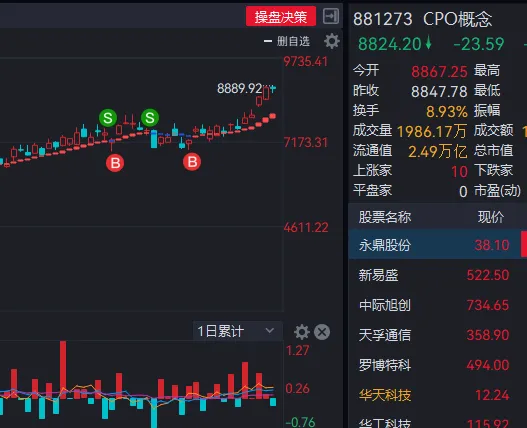The width and height of the screenshot is (527, 428).
Task: Click the 中际旭创 price 734.65
Action: [488, 305]
